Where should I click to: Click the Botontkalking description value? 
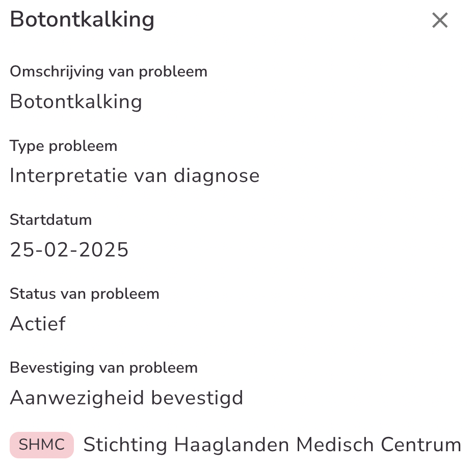click(x=76, y=101)
